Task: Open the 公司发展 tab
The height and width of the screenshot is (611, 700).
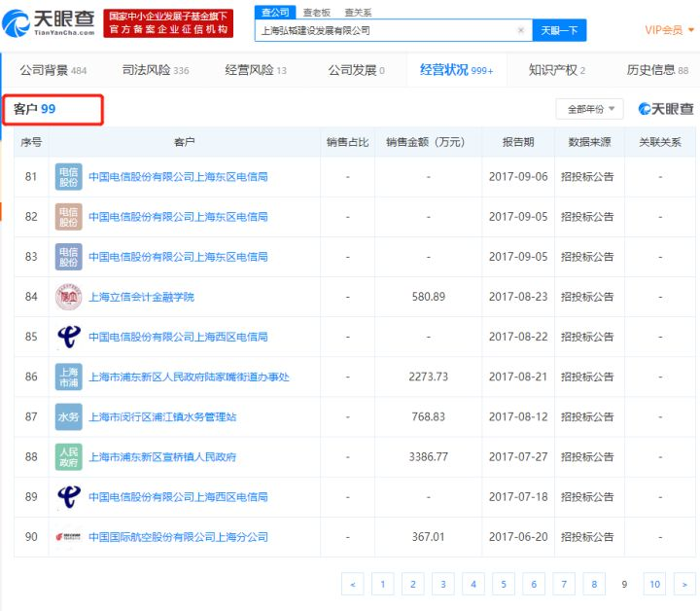Action: coord(356,70)
